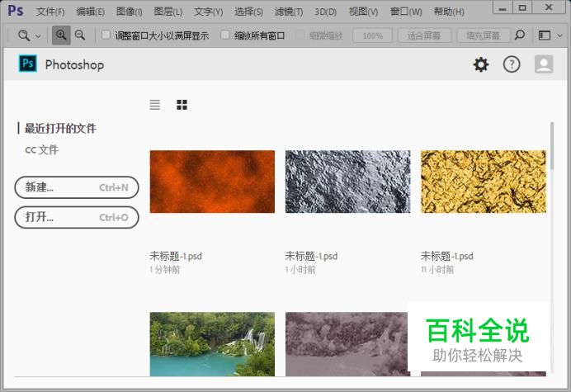Click the 填充屏幕 button
The width and height of the screenshot is (571, 392).
(x=483, y=35)
